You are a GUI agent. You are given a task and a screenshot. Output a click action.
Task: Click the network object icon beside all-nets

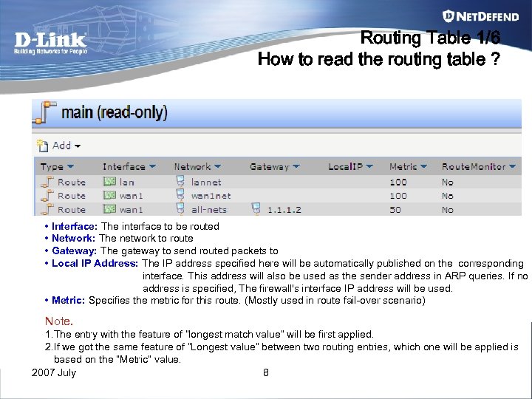coord(180,208)
